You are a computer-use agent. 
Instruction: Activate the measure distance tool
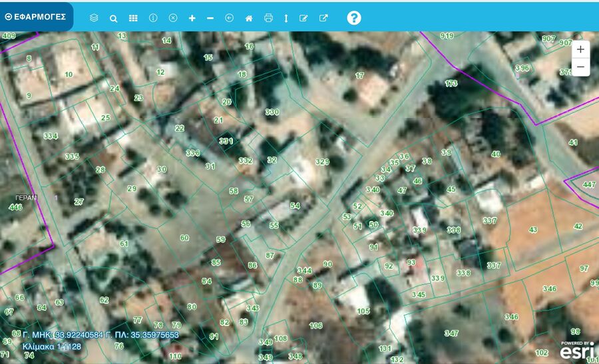(286, 18)
